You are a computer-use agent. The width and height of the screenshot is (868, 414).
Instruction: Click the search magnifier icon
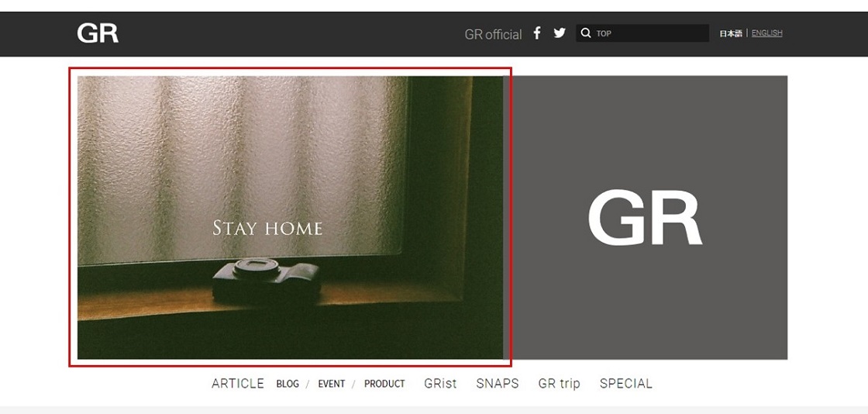[586, 33]
